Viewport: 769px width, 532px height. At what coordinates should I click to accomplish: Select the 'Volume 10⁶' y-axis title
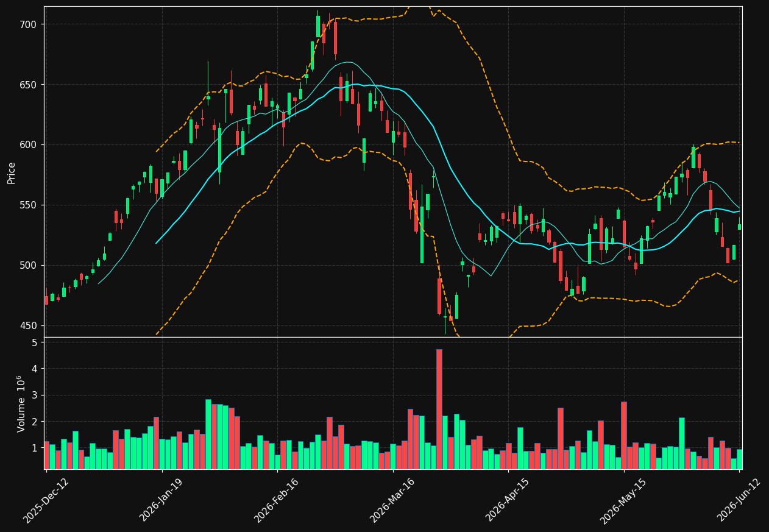(21, 403)
